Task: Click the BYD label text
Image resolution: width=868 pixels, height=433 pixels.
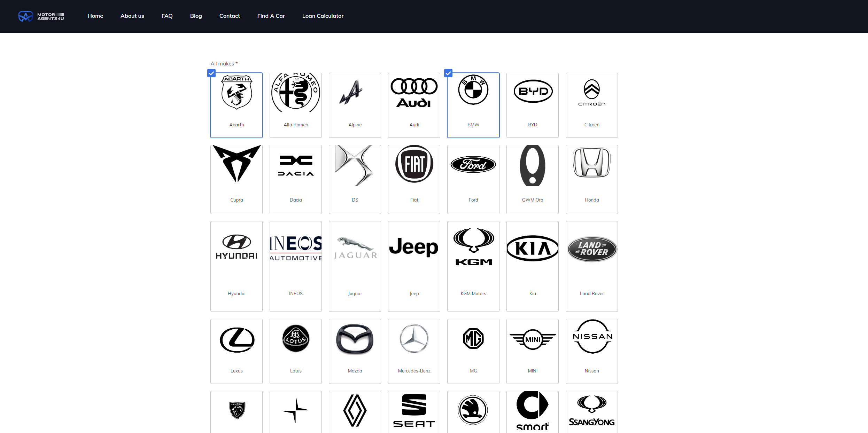Action: pos(533,125)
